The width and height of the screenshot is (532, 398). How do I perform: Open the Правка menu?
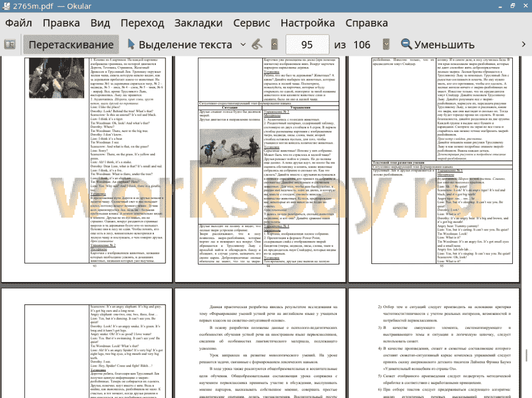point(61,23)
